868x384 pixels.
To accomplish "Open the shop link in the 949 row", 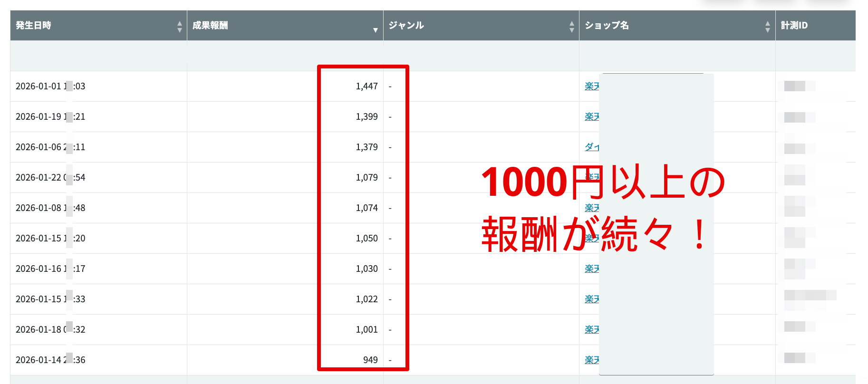I will tap(592, 360).
